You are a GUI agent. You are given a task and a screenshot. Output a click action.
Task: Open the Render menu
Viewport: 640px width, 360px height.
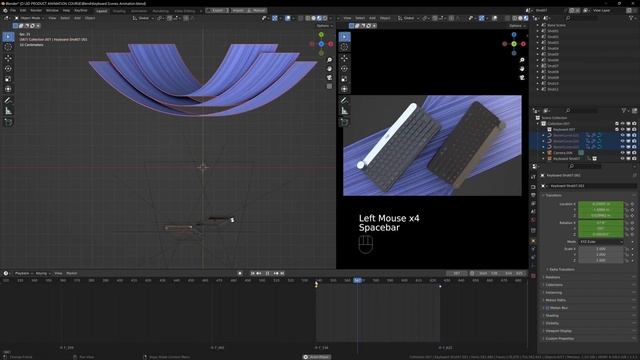(x=36, y=11)
